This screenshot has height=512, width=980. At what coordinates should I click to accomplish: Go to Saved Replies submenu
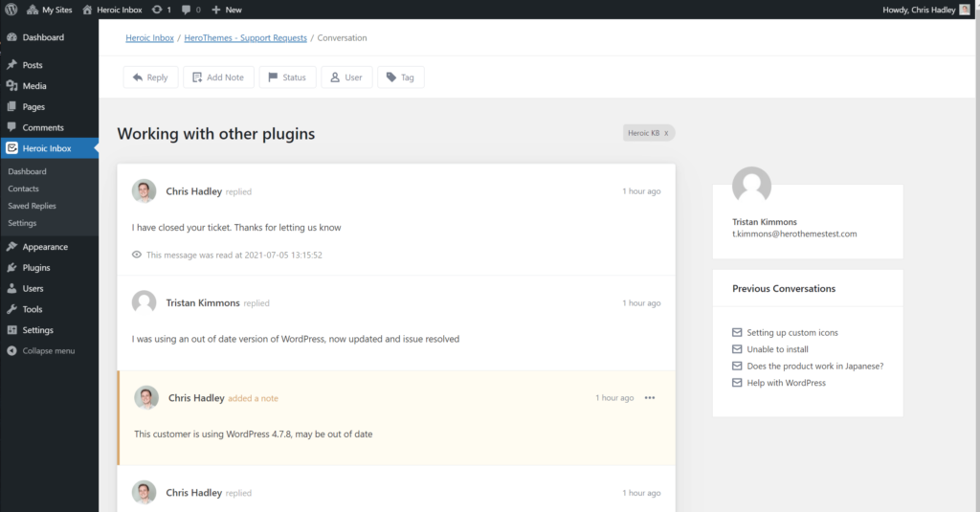32,206
